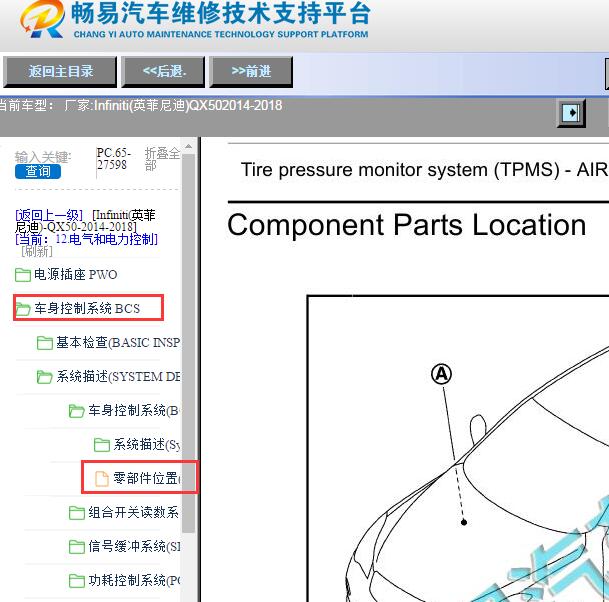Viewport: 609px width, 602px height.
Task: Expand 功耗控制系统(PC folder icon
Action: click(77, 581)
